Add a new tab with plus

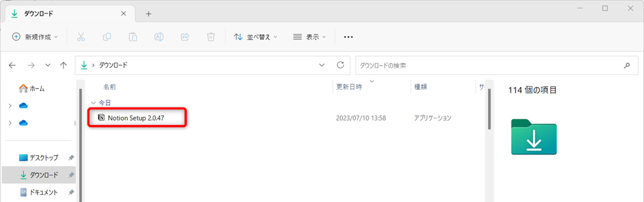click(148, 14)
